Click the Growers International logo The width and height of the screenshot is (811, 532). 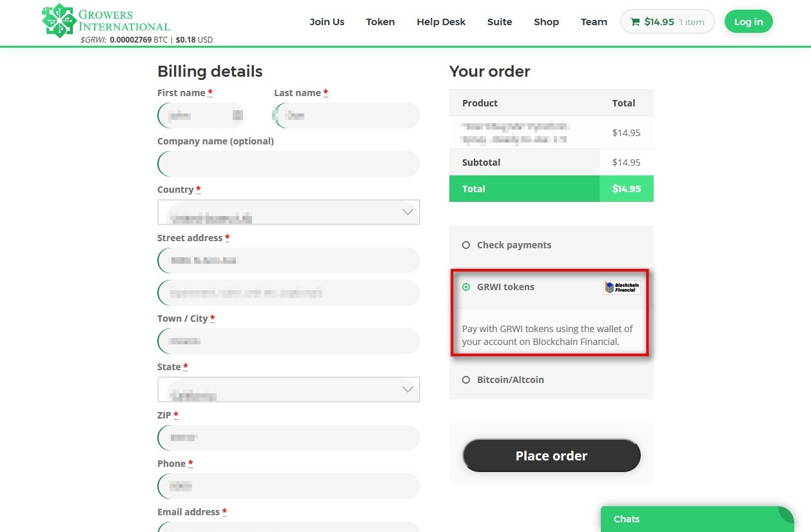pyautogui.click(x=106, y=21)
